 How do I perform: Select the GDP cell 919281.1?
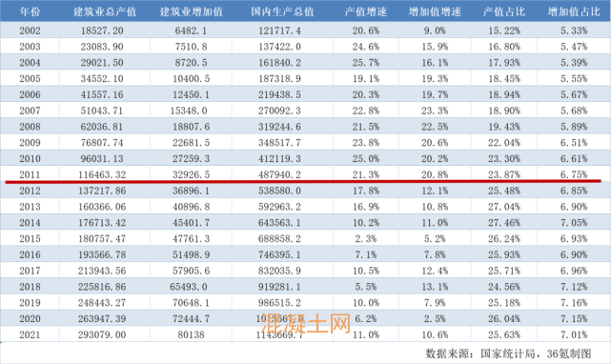pyautogui.click(x=280, y=287)
